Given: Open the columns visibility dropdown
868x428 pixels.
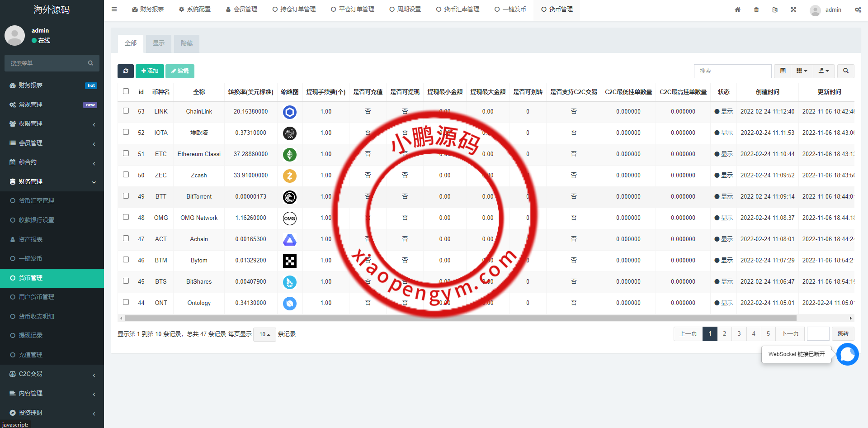Looking at the screenshot, I should click(802, 71).
